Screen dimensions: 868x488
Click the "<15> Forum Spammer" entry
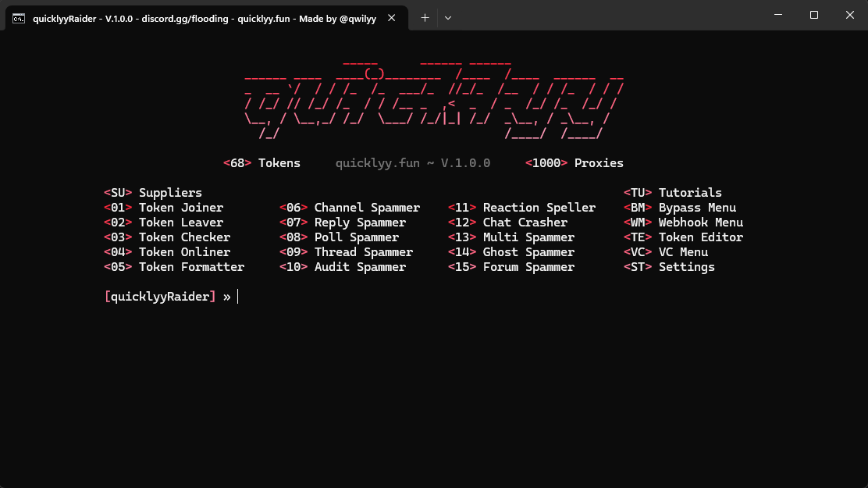pos(511,267)
